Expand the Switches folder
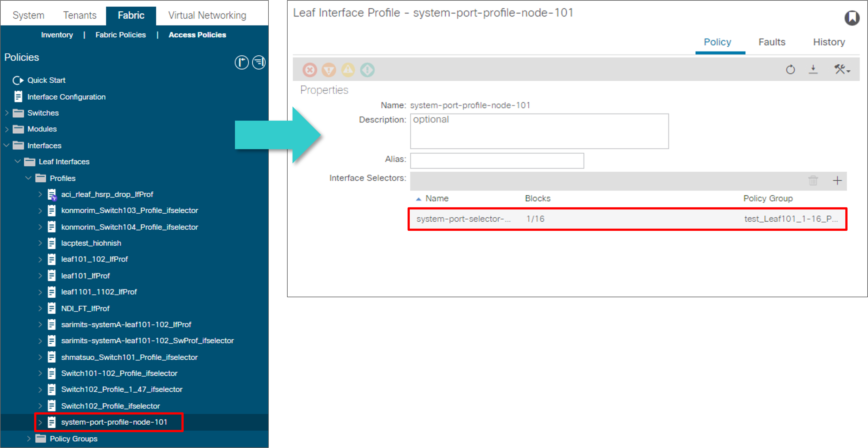This screenshot has height=448, width=868. (x=7, y=113)
